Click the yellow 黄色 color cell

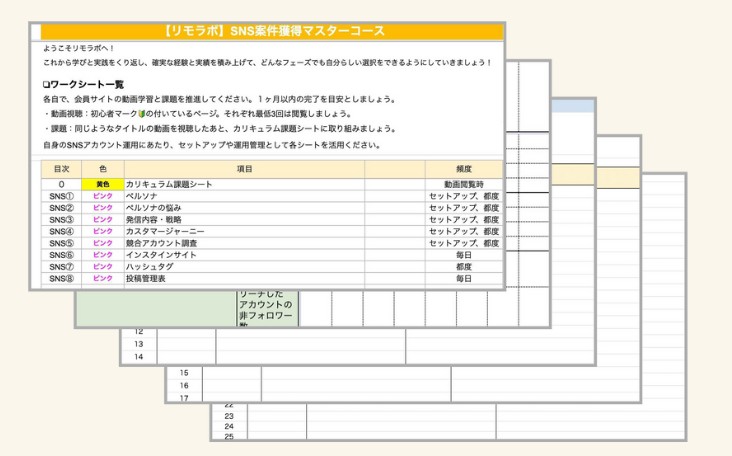tap(102, 185)
